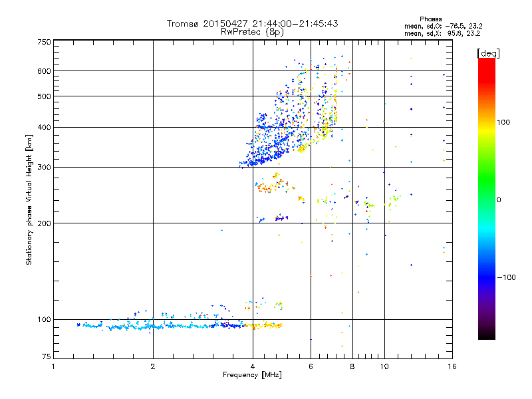This screenshot has width=532, height=399.
Task: Click the '[deg]' colorbar unit label
Action: [488, 53]
